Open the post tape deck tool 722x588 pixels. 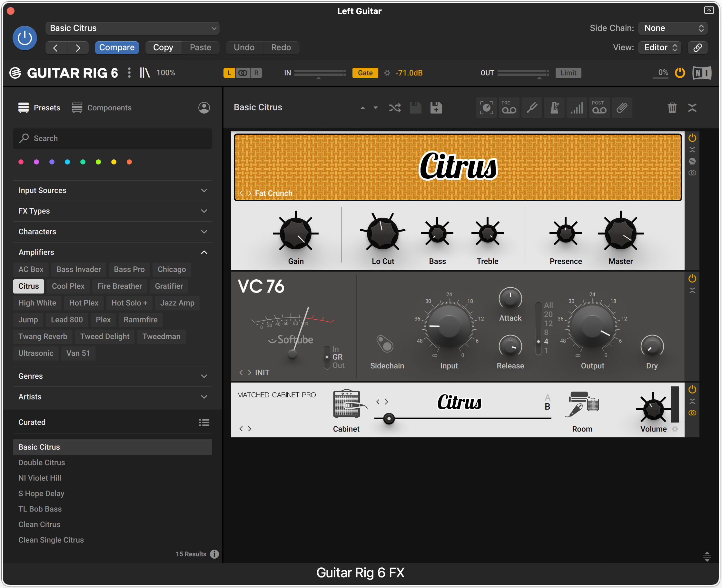coord(599,108)
